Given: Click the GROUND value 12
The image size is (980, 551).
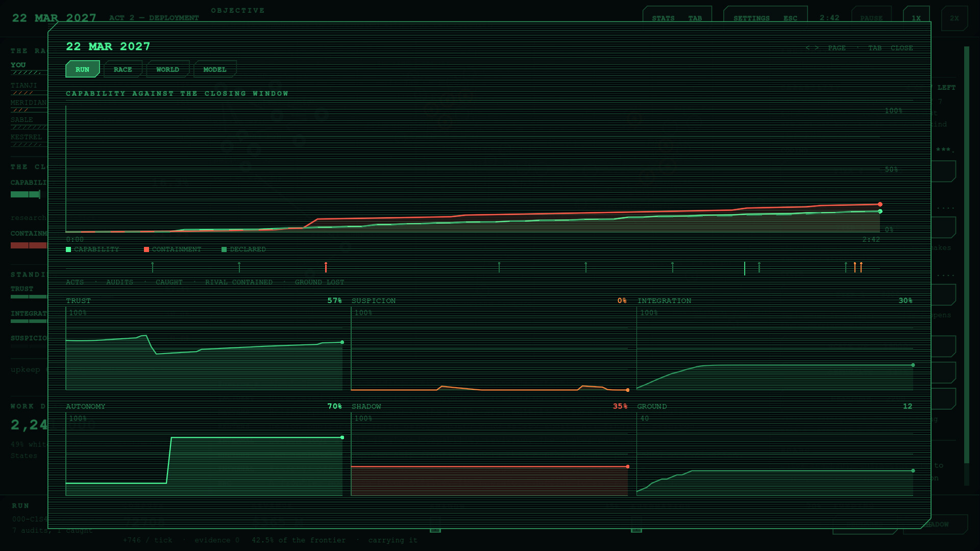Looking at the screenshot, I should pos(908,407).
